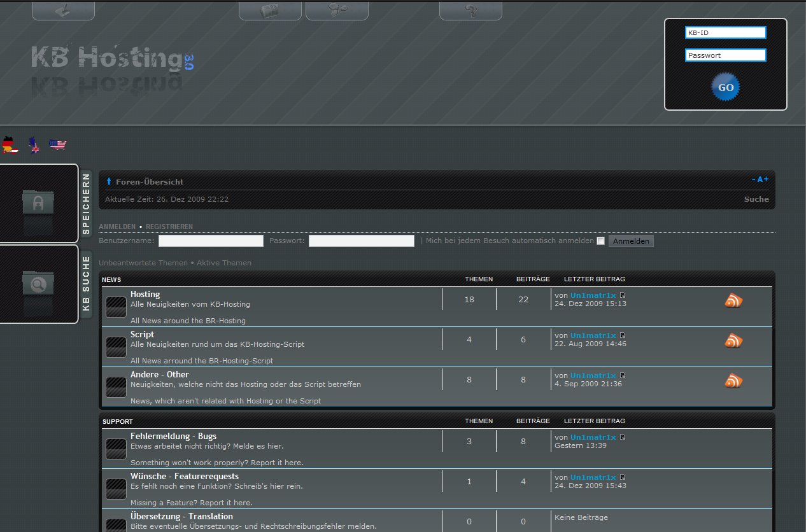The height and width of the screenshot is (532, 806).
Task: Click the locked folder Speichern icon
Action: (x=38, y=203)
